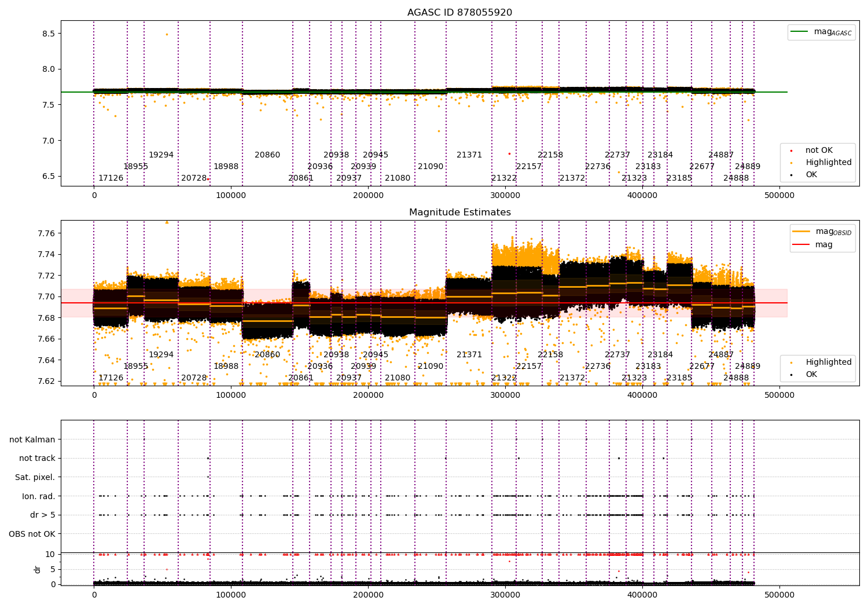
Task: Click the 300000 x-axis tick in the middle panel
Action: click(505, 395)
